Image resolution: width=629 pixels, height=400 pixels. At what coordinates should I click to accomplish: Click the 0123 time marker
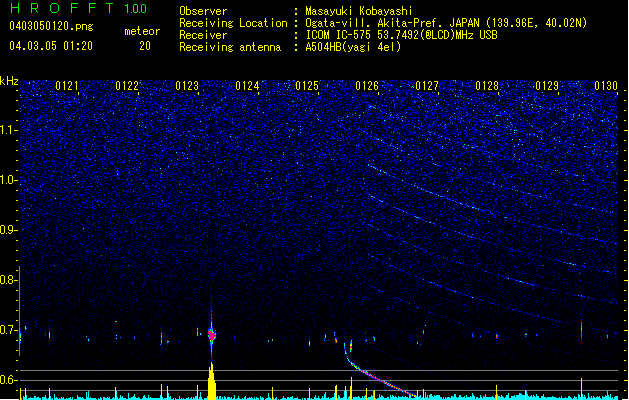[x=187, y=86]
